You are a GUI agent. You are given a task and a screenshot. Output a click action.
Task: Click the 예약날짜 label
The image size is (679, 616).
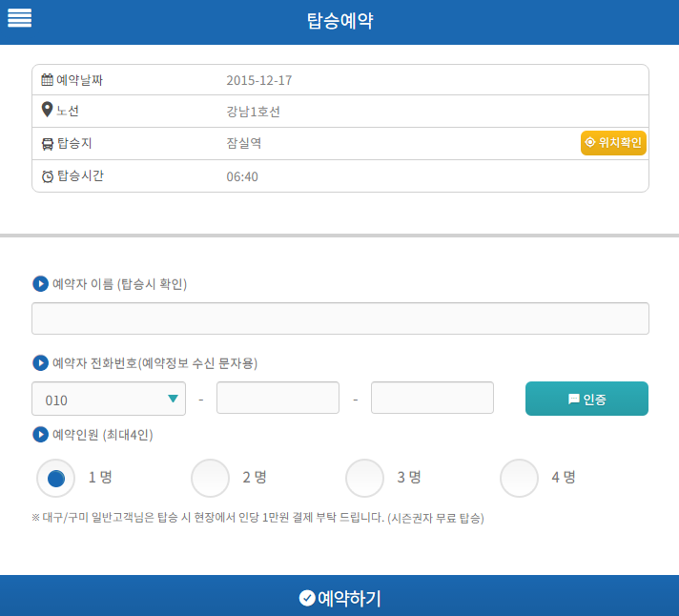point(80,80)
